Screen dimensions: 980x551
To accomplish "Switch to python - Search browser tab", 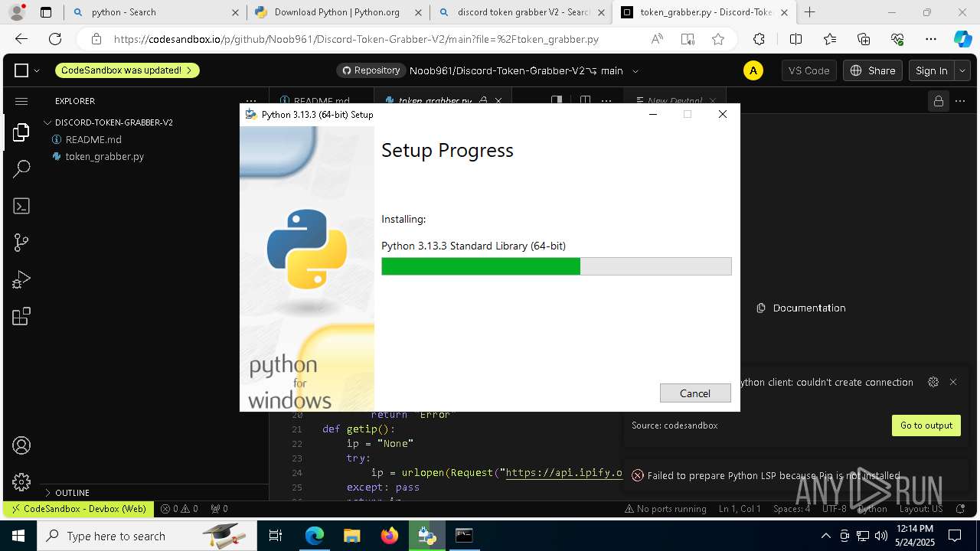I will pyautogui.click(x=155, y=12).
